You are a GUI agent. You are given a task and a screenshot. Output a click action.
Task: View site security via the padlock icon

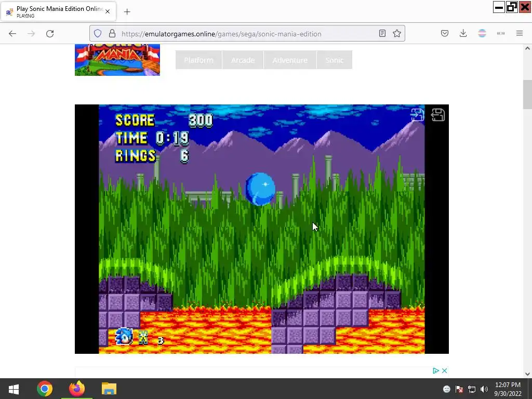click(x=112, y=34)
